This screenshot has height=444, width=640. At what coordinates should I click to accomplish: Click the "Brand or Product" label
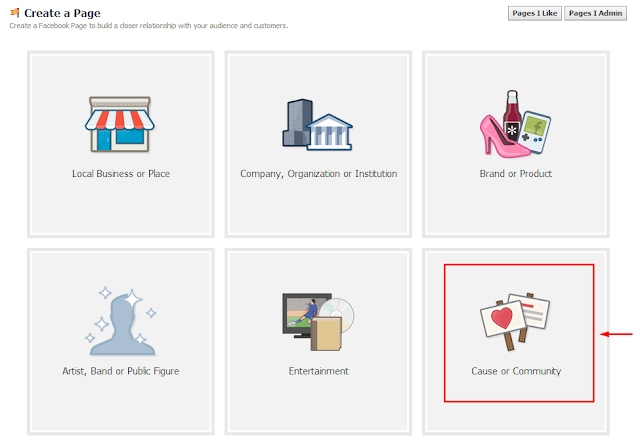[x=516, y=174]
